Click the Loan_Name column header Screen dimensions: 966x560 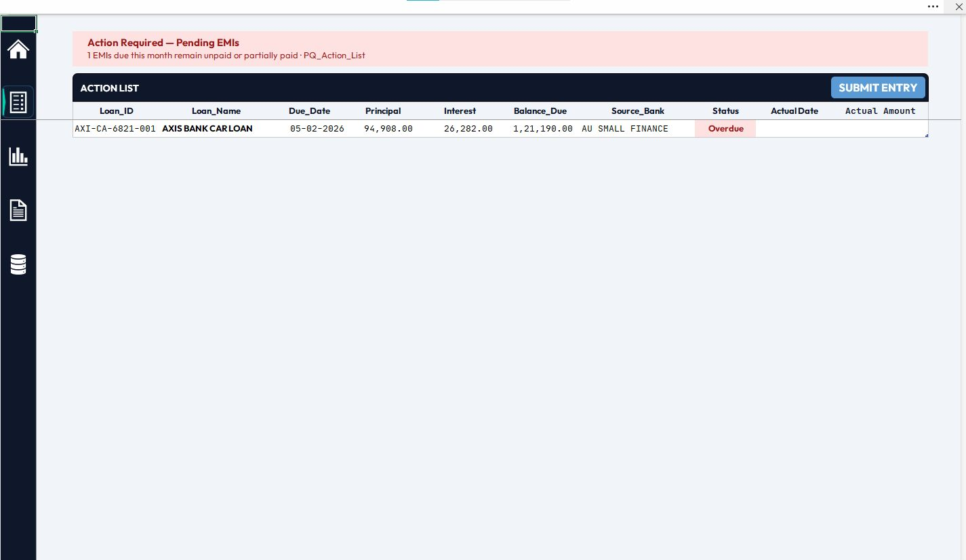[216, 111]
